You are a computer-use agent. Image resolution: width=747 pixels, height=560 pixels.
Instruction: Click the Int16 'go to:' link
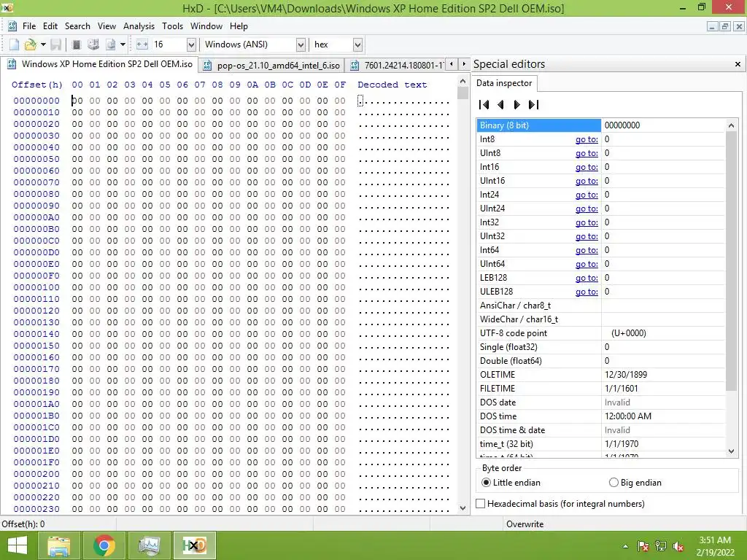(x=587, y=167)
